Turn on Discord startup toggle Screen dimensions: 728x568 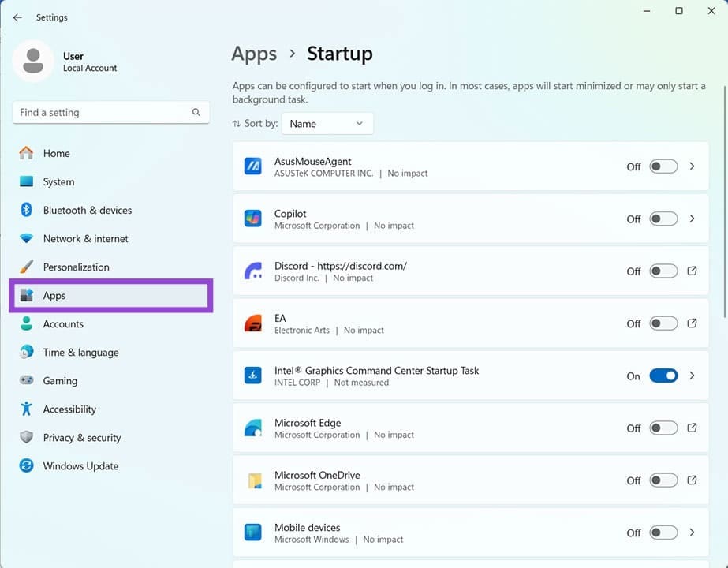pos(663,271)
